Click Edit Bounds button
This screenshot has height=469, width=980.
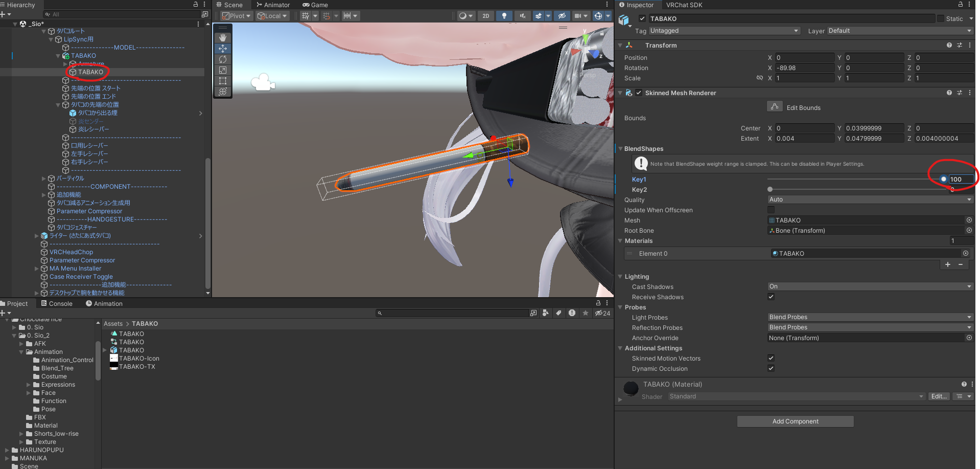pos(775,106)
